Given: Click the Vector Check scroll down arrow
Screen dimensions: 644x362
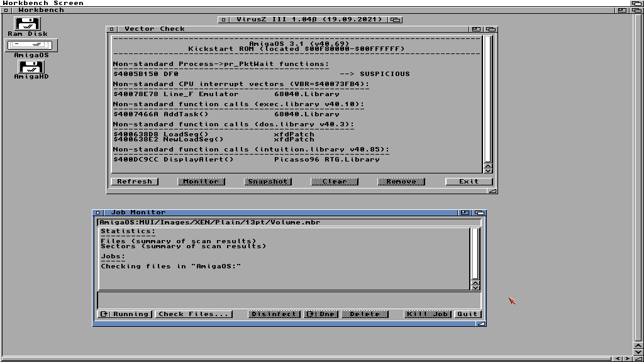Looking at the screenshot, I should 488,170.
